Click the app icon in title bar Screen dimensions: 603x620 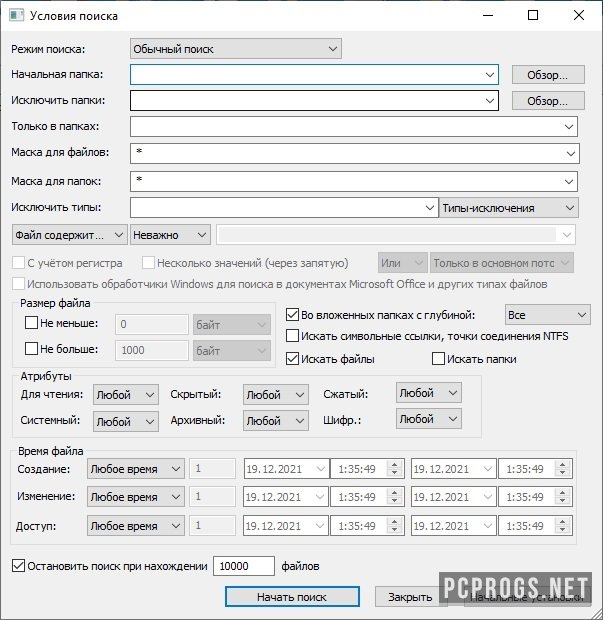tap(15, 16)
